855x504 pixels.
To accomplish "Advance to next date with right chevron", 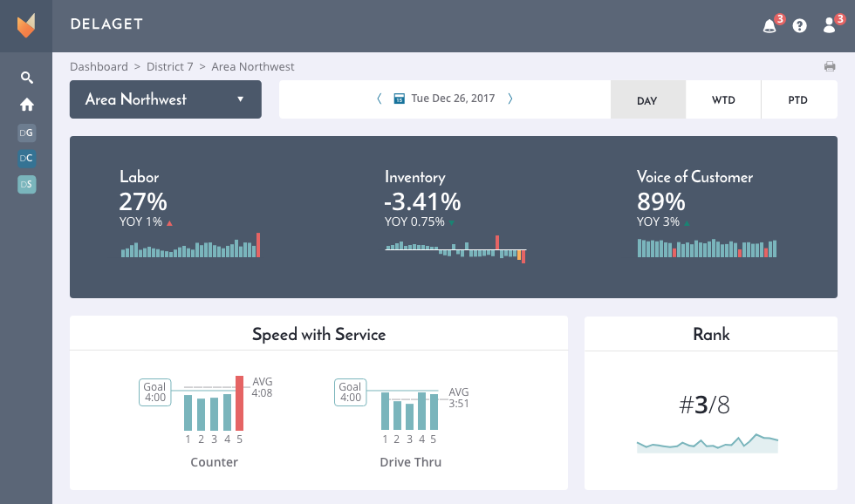I will (x=510, y=99).
